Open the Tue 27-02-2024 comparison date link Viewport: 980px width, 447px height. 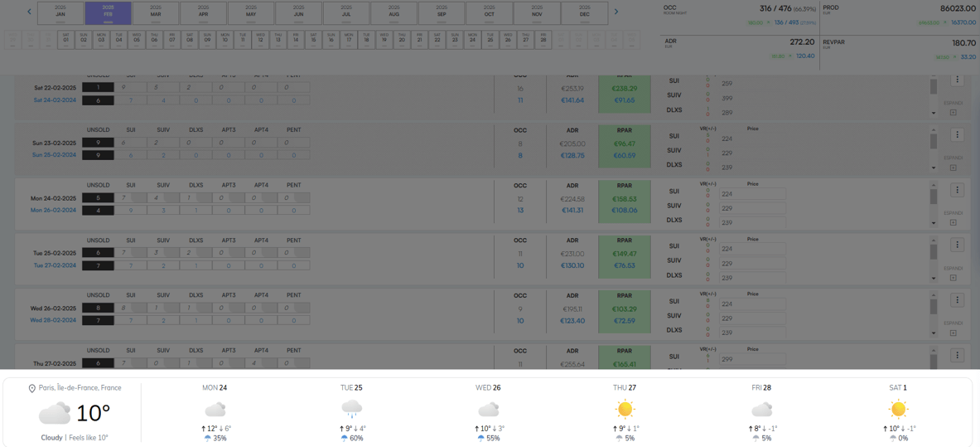coord(54,266)
